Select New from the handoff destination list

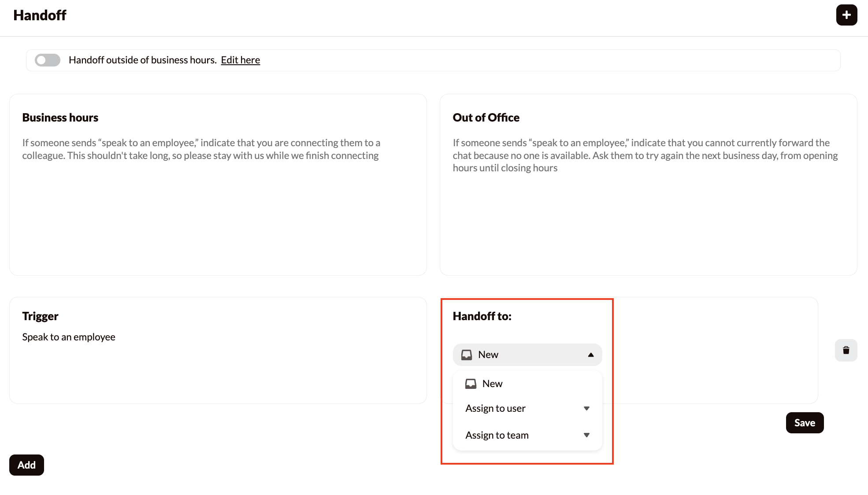[x=492, y=383]
